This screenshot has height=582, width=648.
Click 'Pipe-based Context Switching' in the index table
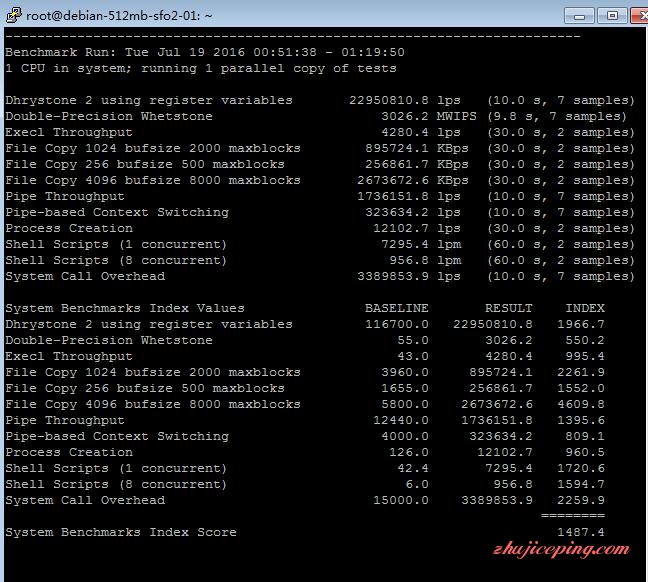117,436
